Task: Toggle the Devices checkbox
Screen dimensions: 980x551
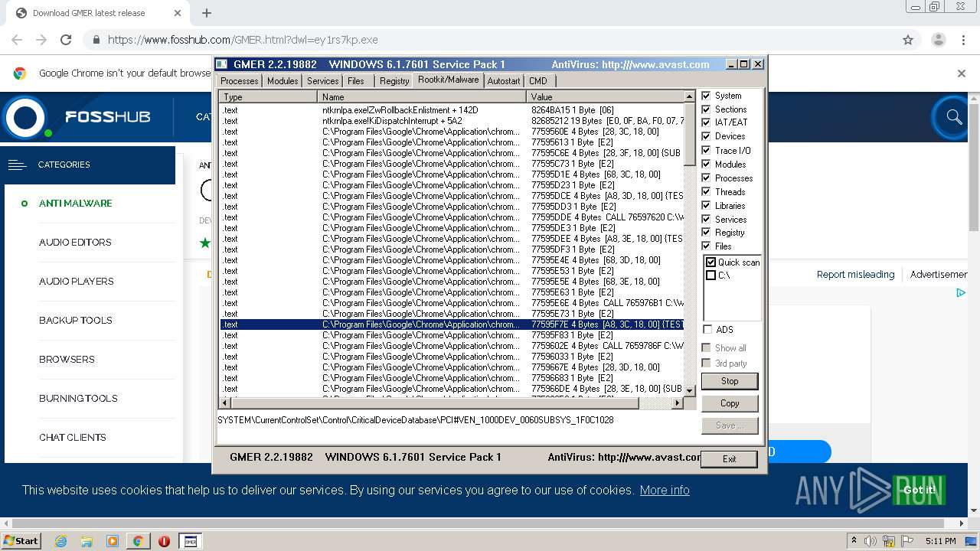Action: (706, 136)
